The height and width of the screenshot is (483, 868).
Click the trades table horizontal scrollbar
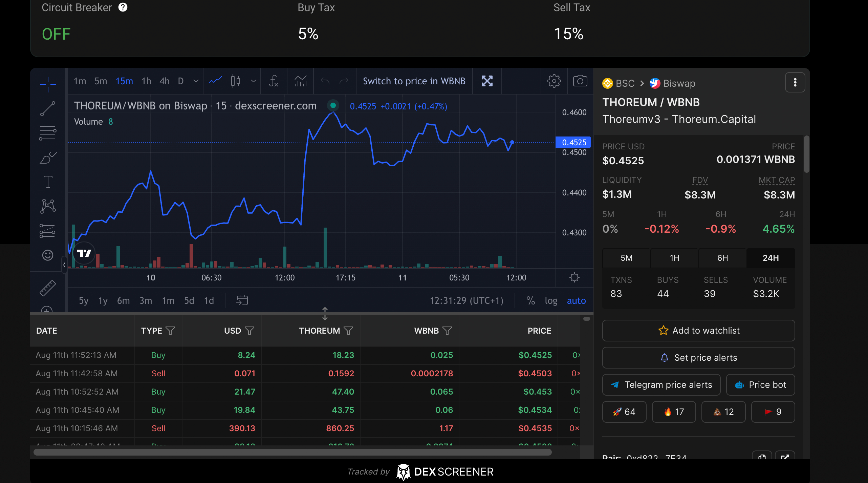click(292, 452)
